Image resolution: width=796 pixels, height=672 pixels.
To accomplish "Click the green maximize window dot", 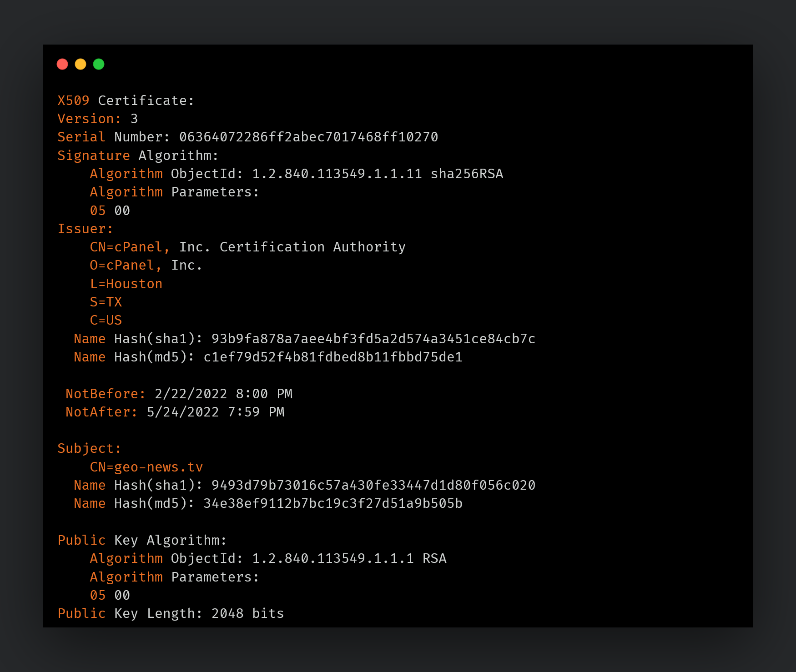I will pos(99,64).
